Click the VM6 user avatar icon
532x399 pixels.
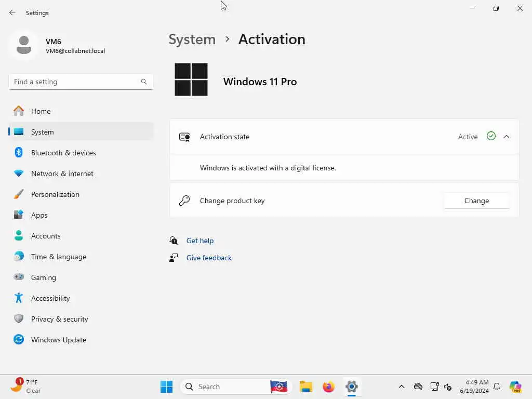[x=24, y=45]
